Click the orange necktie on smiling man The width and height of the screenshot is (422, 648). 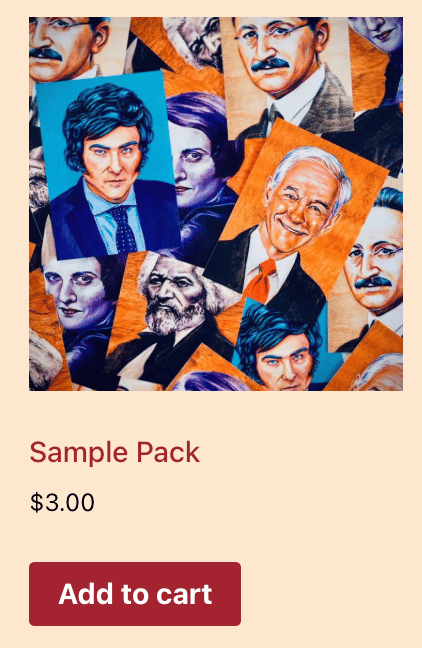pyautogui.click(x=261, y=281)
